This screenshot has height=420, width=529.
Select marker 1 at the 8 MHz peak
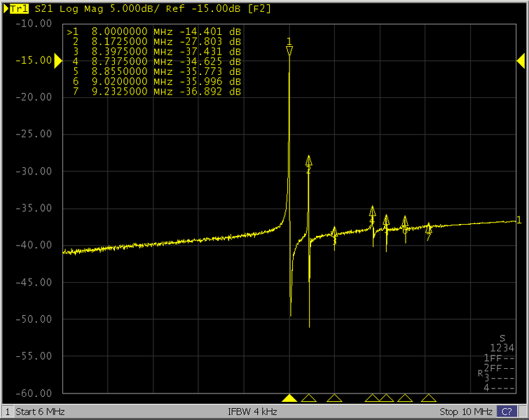[x=289, y=48]
